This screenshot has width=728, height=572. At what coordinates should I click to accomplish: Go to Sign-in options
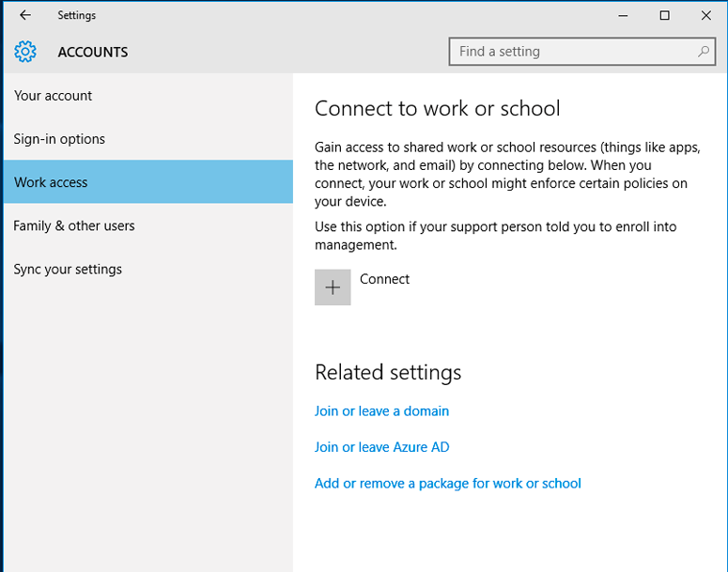59,139
